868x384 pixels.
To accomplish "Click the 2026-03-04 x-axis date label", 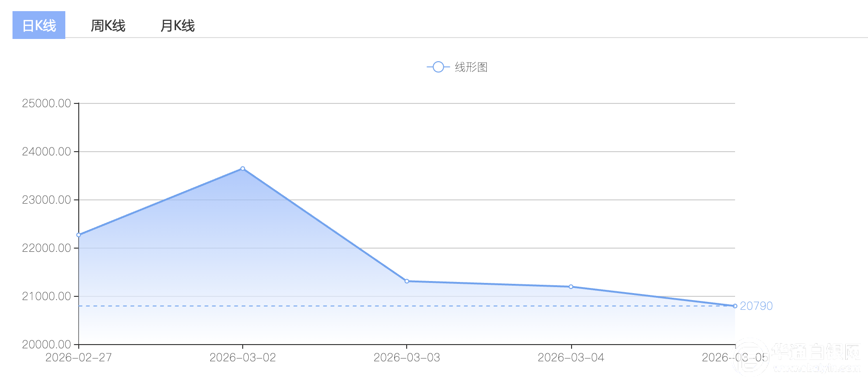I will click(571, 358).
